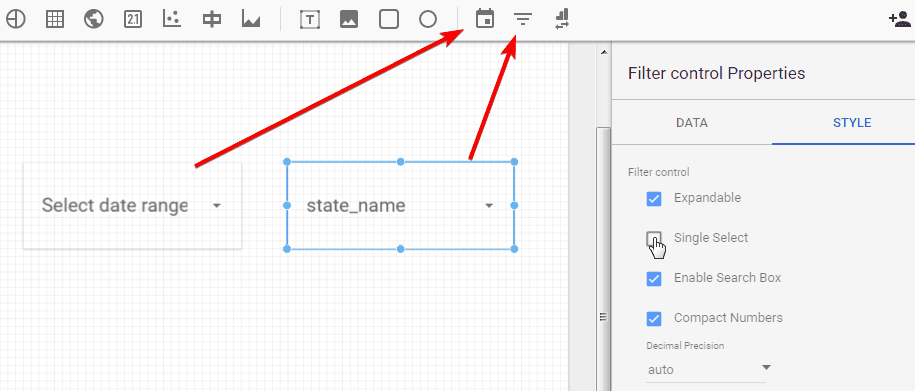This screenshot has height=391, width=915.
Task: Add a bullet chart
Action: click(x=211, y=19)
